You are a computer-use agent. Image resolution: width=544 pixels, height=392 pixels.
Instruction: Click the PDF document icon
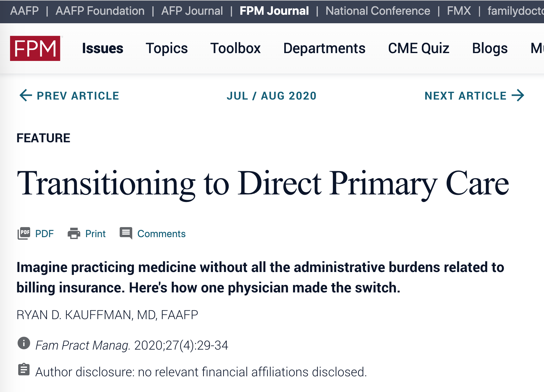pos(24,233)
